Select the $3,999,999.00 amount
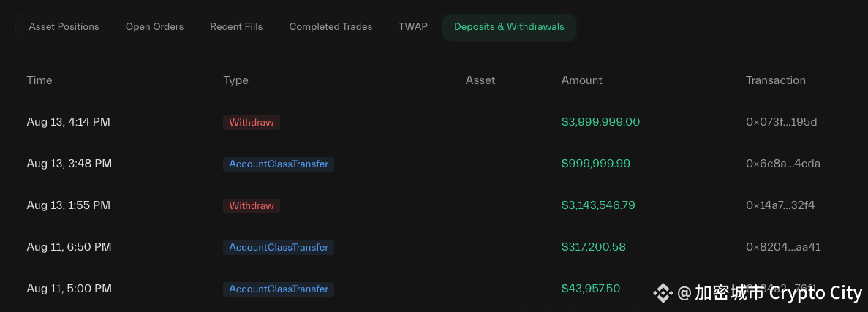The image size is (868, 312). pos(600,122)
